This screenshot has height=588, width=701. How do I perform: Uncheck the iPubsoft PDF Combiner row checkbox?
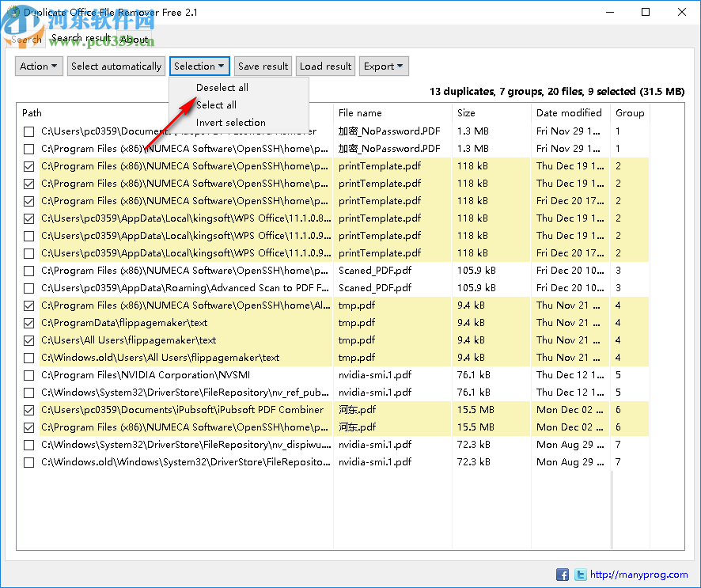29,410
